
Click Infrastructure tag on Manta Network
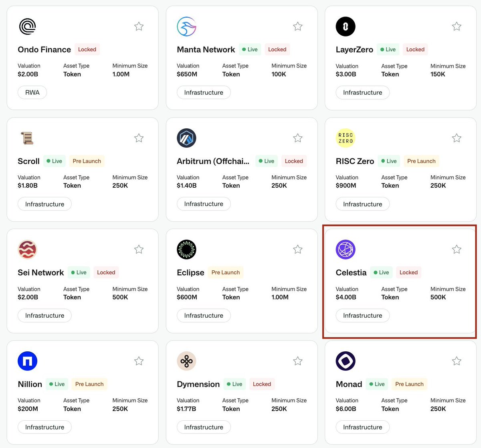point(204,93)
